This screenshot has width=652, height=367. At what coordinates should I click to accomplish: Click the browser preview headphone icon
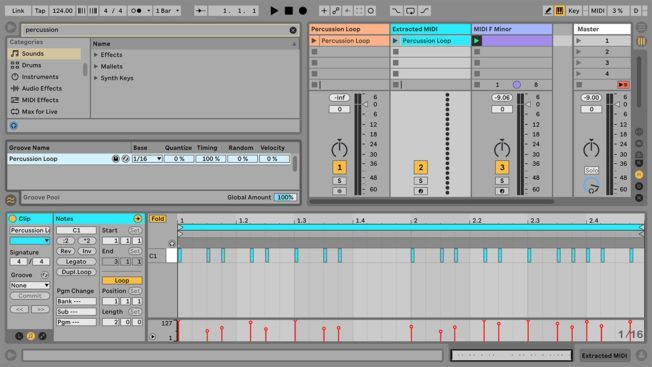[14, 126]
